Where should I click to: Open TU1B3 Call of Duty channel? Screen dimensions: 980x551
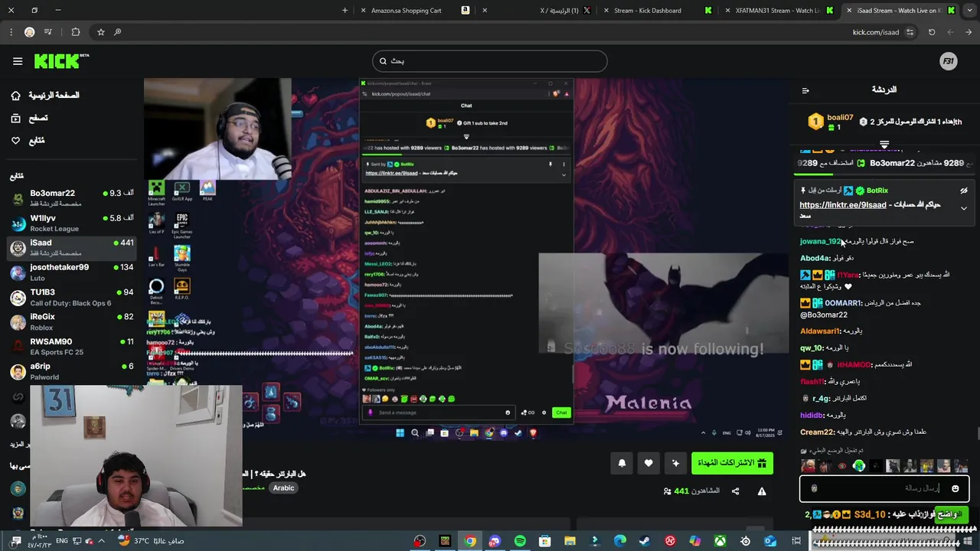pos(72,297)
